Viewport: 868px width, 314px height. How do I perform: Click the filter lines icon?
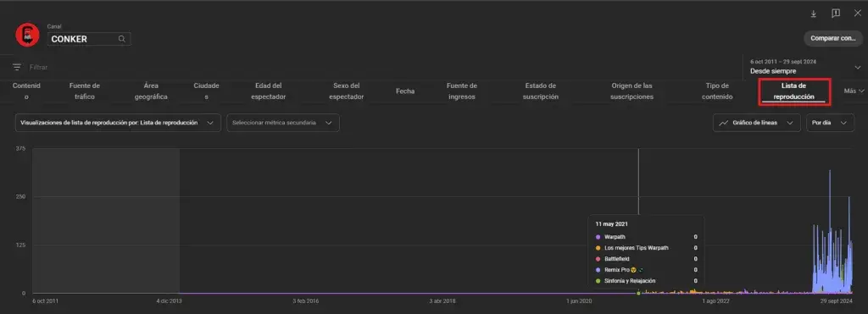coord(17,67)
